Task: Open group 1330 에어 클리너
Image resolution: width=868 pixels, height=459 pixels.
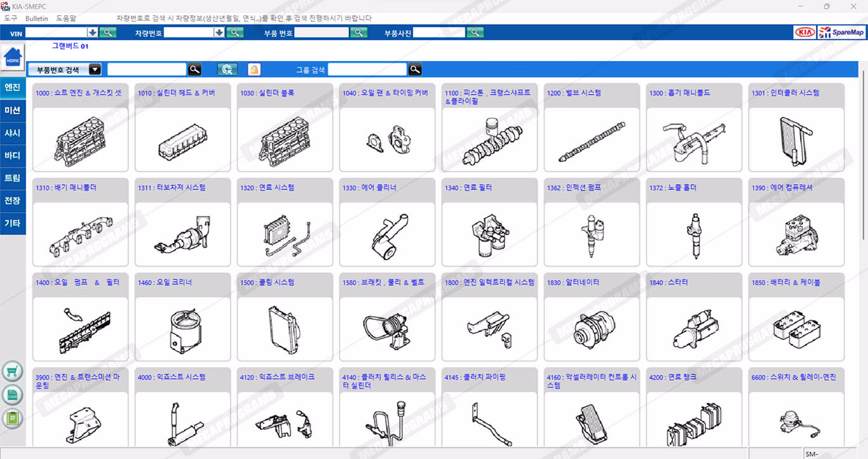Action: click(x=387, y=222)
